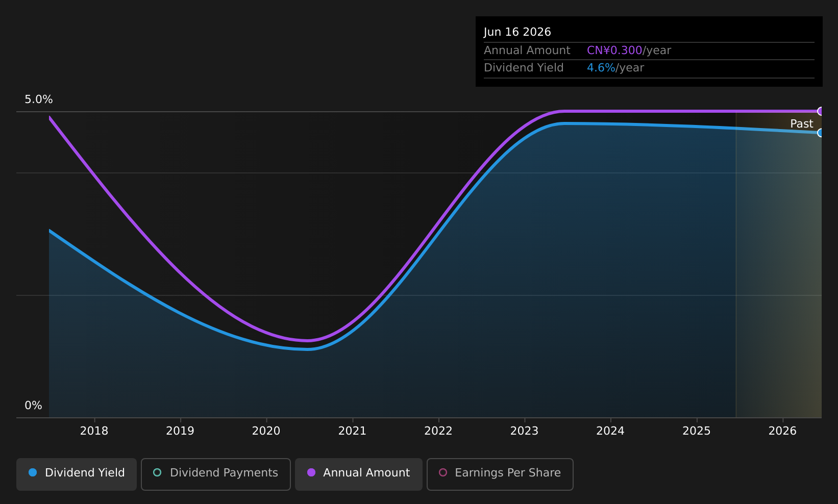Viewport: 838px width, 504px height.
Task: Enable the Earnings Per Share series
Action: click(x=500, y=474)
